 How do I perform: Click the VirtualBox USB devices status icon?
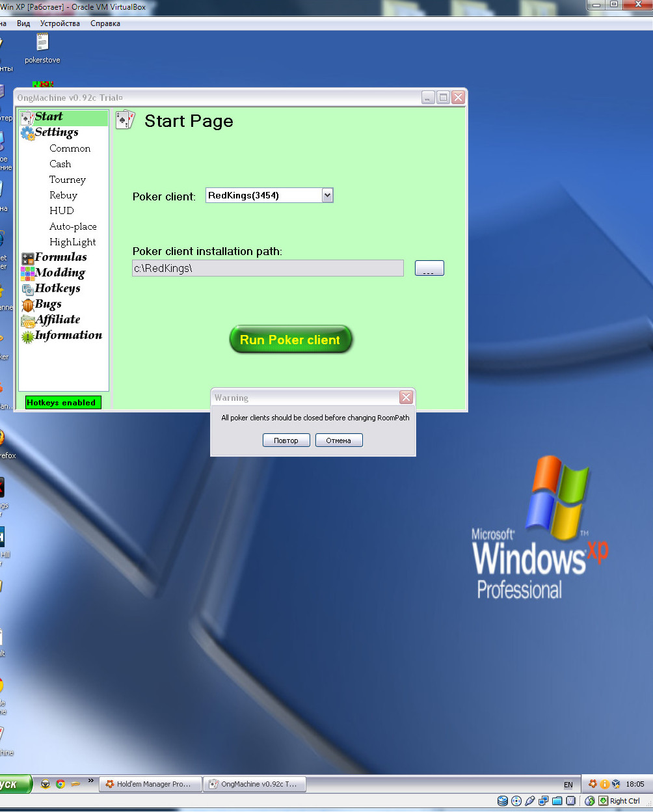(530, 801)
